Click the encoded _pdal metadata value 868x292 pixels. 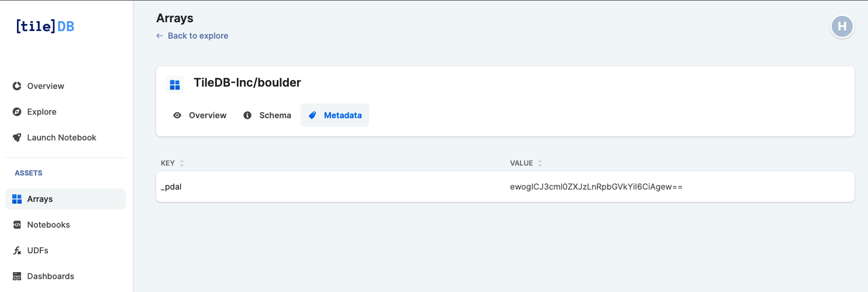[x=596, y=187]
